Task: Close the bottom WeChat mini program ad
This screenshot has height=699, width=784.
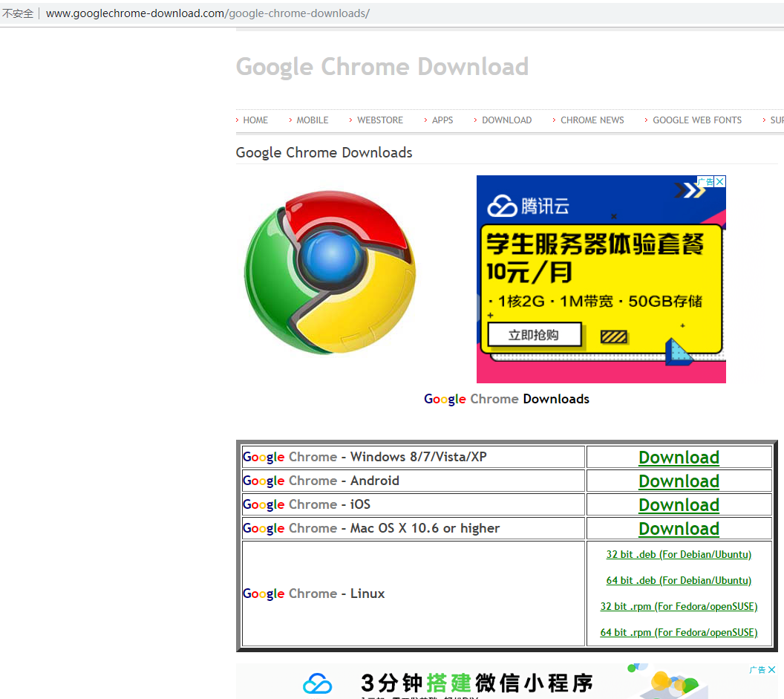Action: pyautogui.click(x=772, y=669)
